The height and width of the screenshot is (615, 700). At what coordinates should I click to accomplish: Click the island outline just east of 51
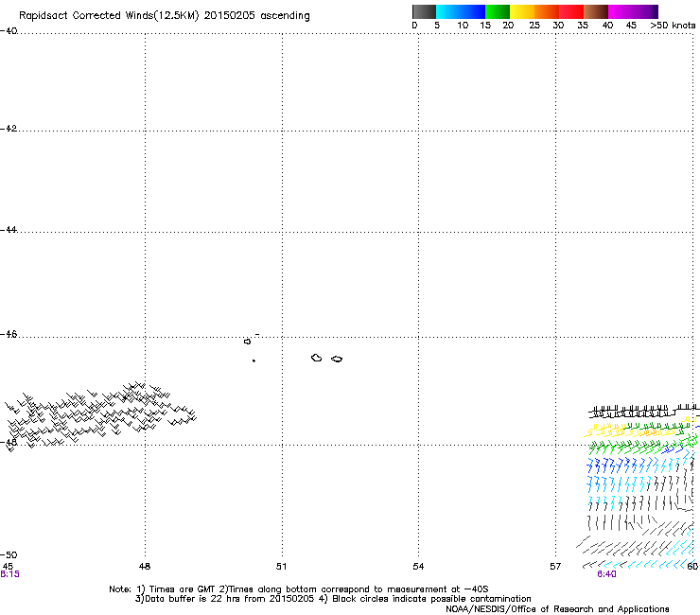[x=316, y=358]
